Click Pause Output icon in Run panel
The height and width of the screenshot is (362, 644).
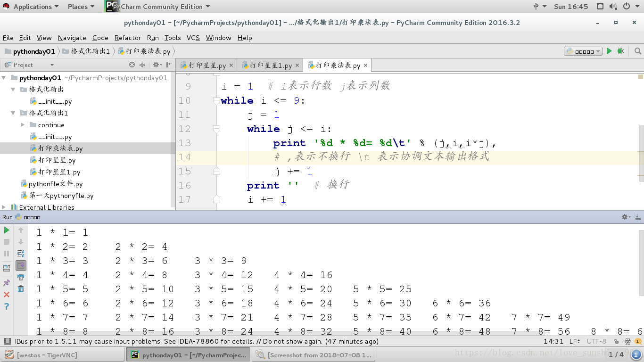(7, 254)
